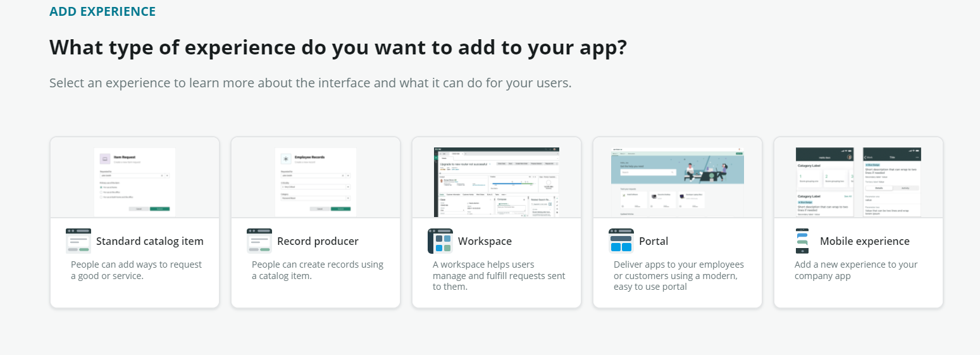Choose the Standard catalog item title
This screenshot has width=980, height=355.
150,241
